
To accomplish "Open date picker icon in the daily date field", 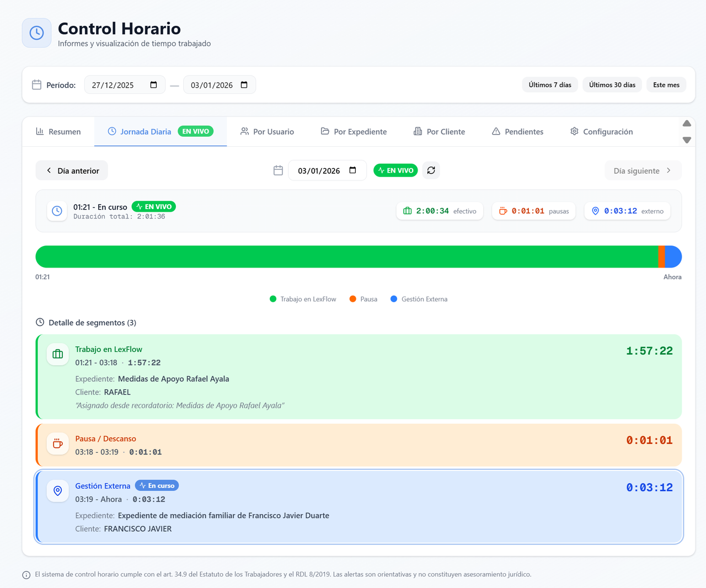I will pyautogui.click(x=353, y=170).
